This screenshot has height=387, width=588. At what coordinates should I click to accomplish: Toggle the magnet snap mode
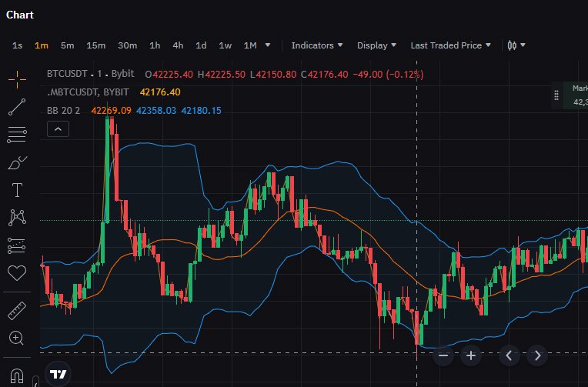17,375
